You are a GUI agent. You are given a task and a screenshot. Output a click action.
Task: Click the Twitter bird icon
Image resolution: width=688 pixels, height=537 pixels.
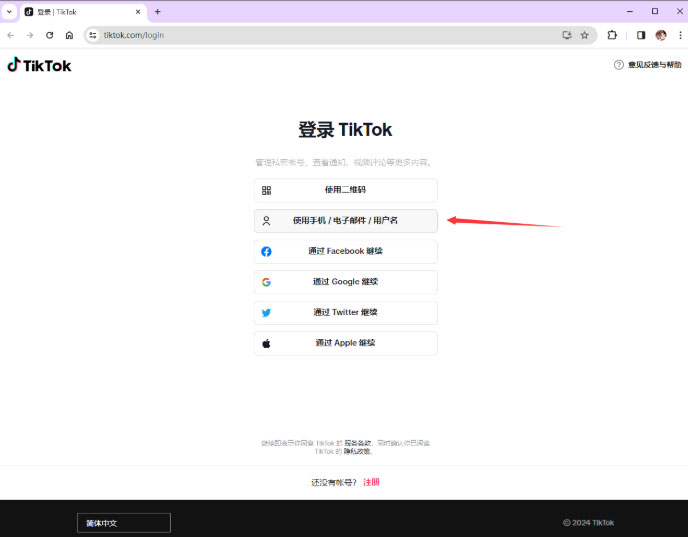pyautogui.click(x=266, y=313)
